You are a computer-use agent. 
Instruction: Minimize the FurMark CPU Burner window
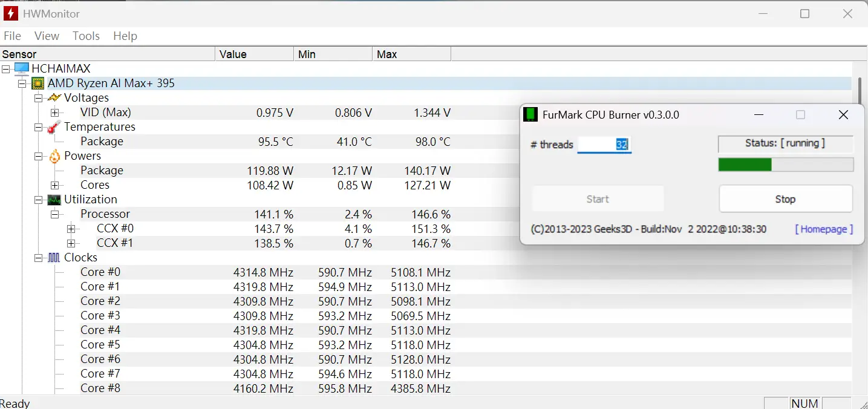coord(759,114)
